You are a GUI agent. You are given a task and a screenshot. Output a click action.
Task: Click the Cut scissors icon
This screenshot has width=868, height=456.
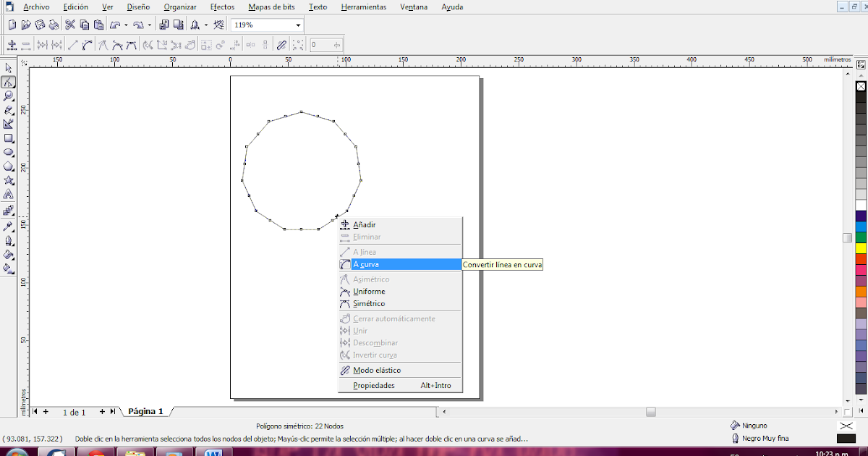point(70,25)
